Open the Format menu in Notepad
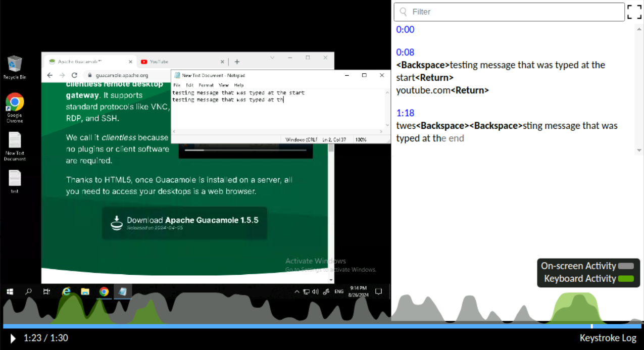 pos(206,85)
